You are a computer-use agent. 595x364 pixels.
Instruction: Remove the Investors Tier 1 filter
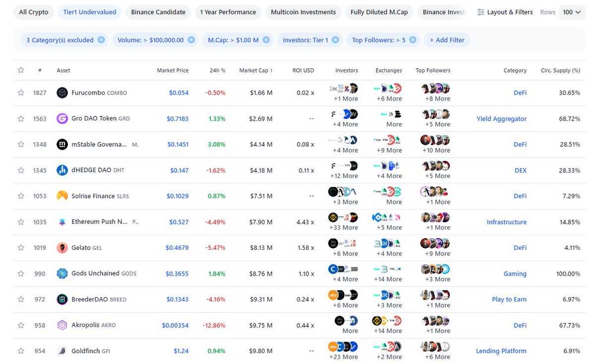[336, 40]
